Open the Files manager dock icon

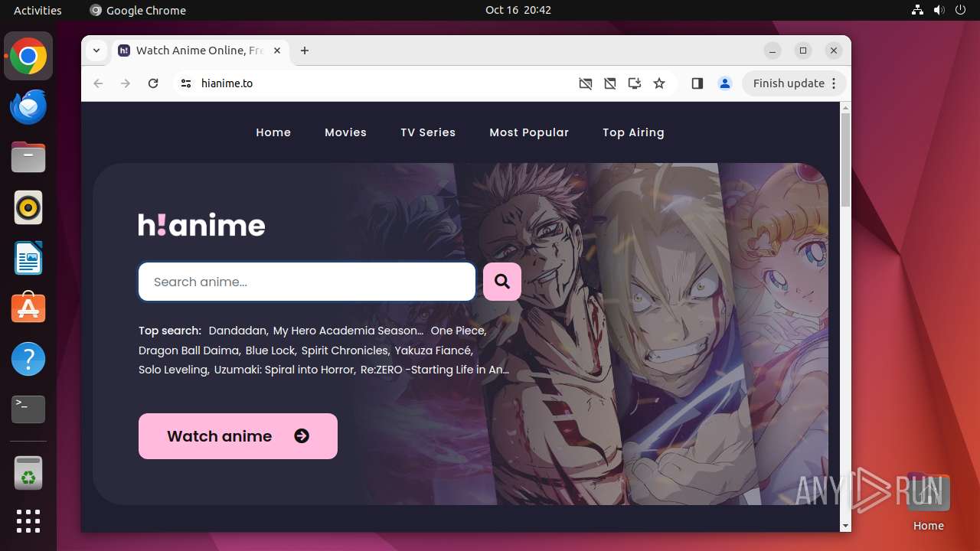click(x=28, y=157)
